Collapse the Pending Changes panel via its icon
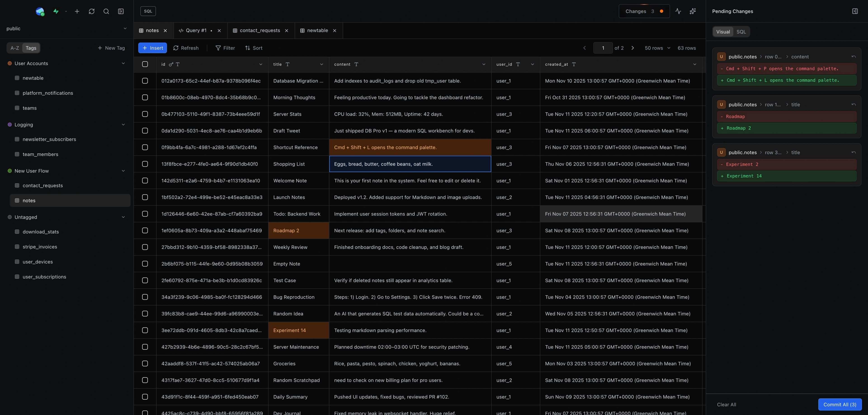The image size is (868, 415). point(855,11)
